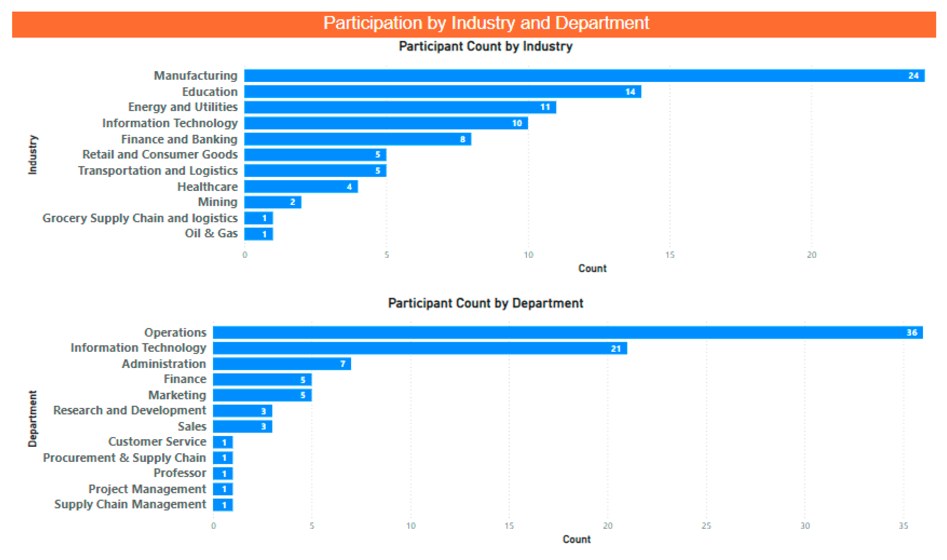Click the 25 tick on Department axis
Image resolution: width=947 pixels, height=560 pixels.
tap(706, 526)
